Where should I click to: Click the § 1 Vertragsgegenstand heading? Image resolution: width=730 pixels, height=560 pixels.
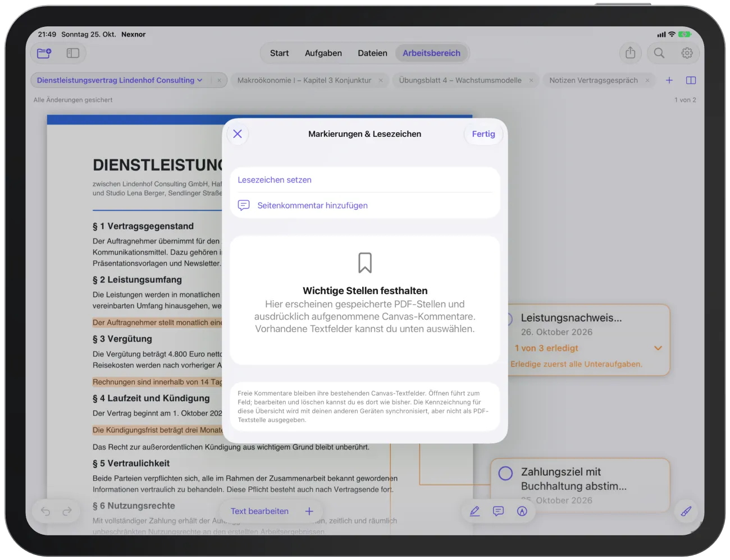[x=143, y=226]
